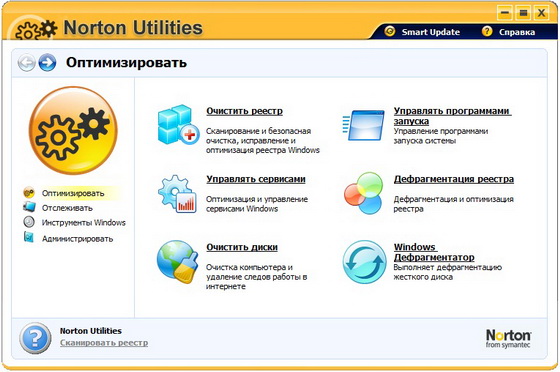
Task: Click the 'Оптимизировать' page heading
Action: (126, 62)
